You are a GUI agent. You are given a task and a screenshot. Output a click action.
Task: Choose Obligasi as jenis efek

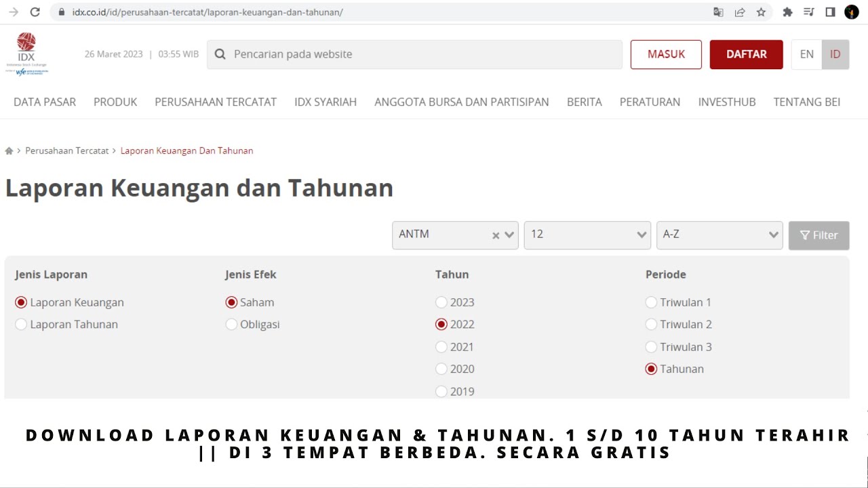[x=231, y=324]
